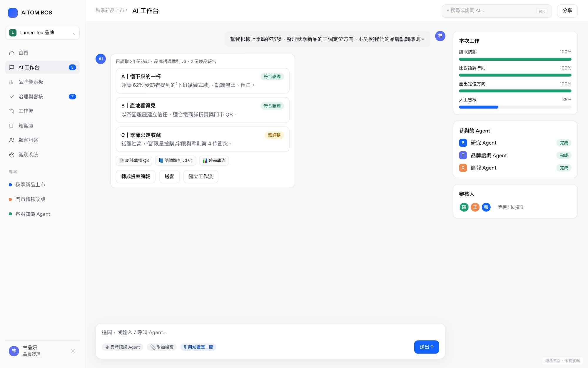Screen dimensions: 588x368
Task: Click reviewer avatar 王
Action: [475, 207]
